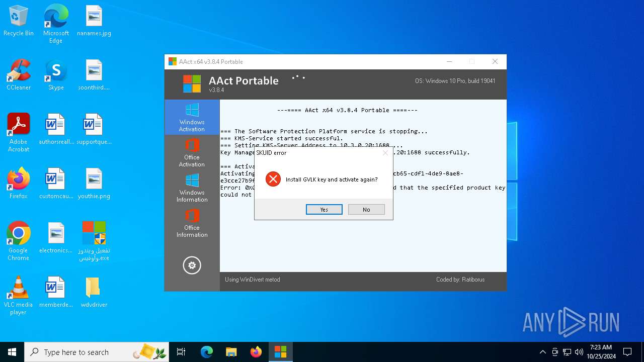The height and width of the screenshot is (362, 644).
Task: Show hidden system tray icons
Action: click(x=542, y=352)
